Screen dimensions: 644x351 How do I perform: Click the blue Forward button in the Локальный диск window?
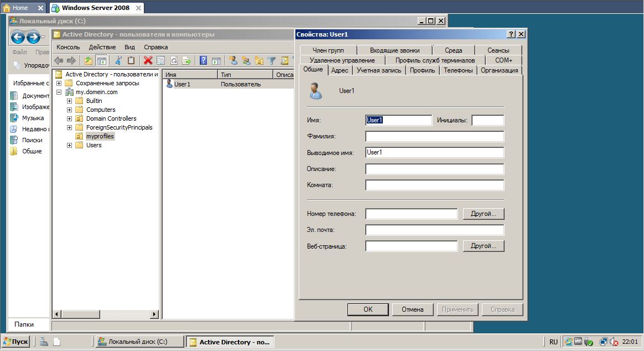point(33,38)
